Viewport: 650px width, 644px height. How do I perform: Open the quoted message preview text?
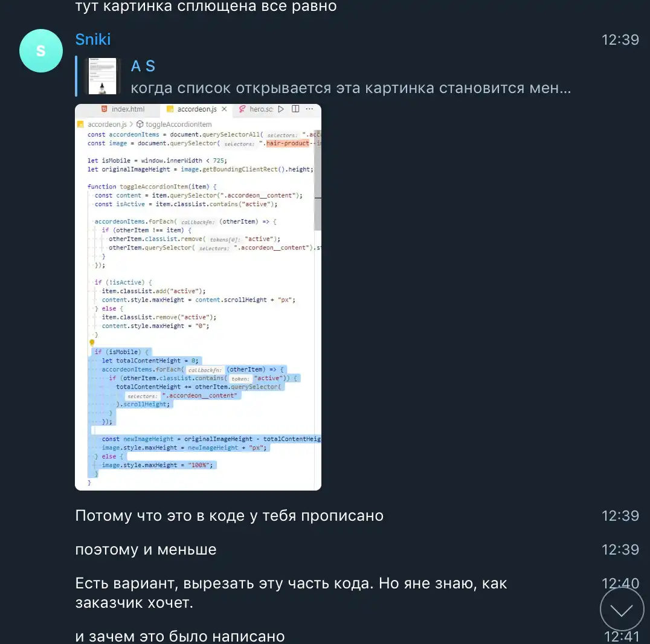(x=351, y=88)
